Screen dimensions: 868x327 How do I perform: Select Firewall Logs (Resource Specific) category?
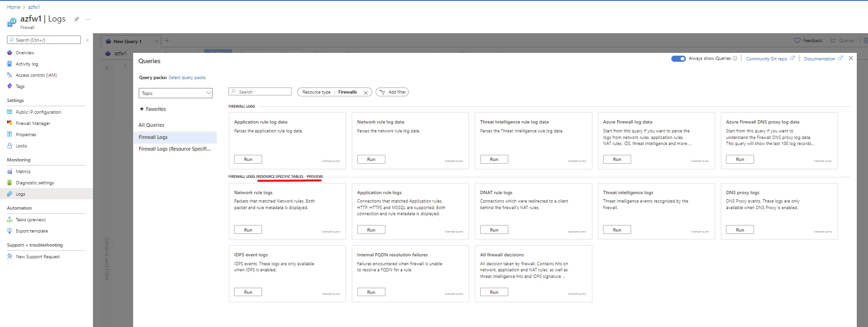(175, 149)
